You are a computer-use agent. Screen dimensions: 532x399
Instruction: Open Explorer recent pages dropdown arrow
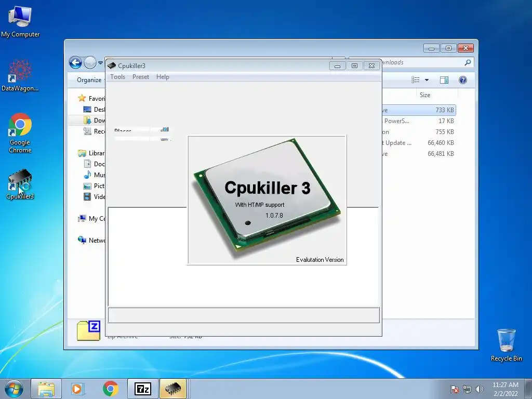tap(100, 63)
